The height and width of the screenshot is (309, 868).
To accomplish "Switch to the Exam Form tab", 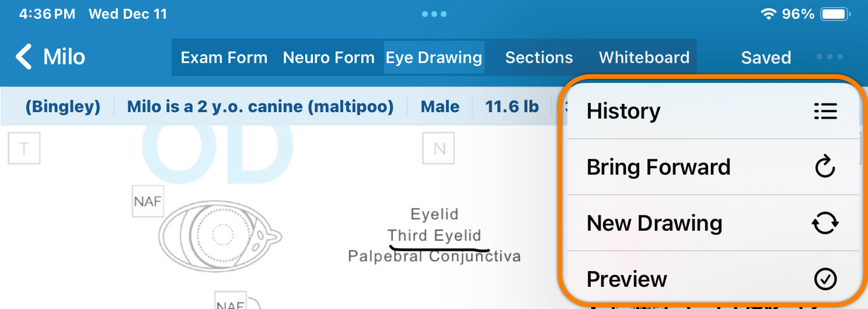I will [224, 57].
